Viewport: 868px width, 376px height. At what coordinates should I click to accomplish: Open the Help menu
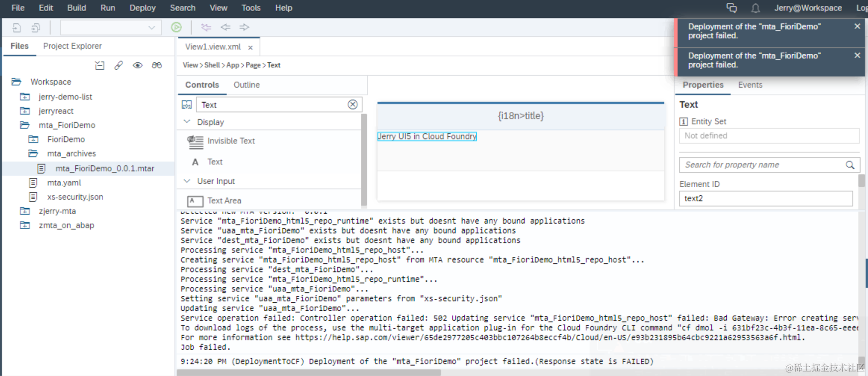point(284,8)
